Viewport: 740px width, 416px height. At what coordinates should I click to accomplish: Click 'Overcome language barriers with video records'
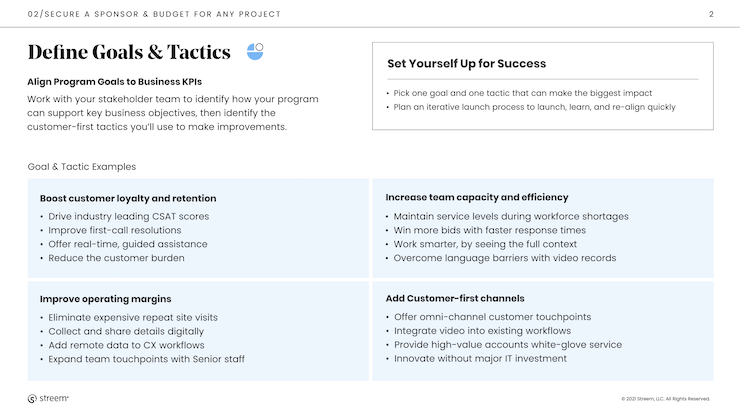(x=505, y=258)
